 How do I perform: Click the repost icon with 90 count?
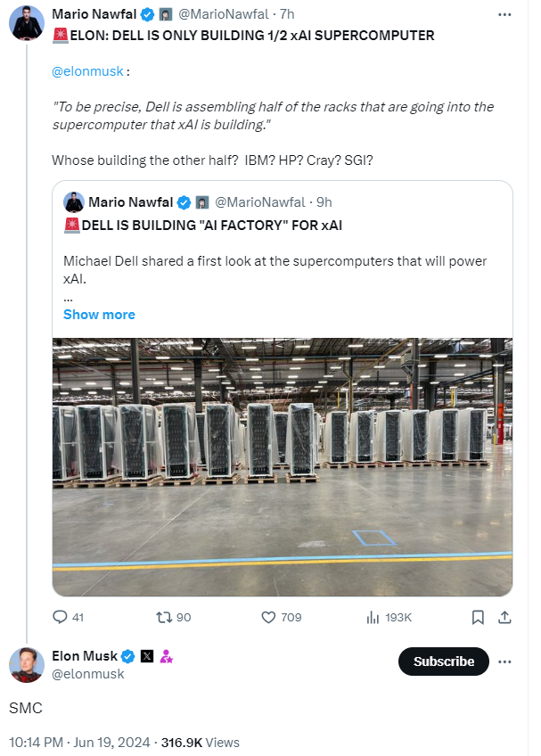[x=164, y=617]
